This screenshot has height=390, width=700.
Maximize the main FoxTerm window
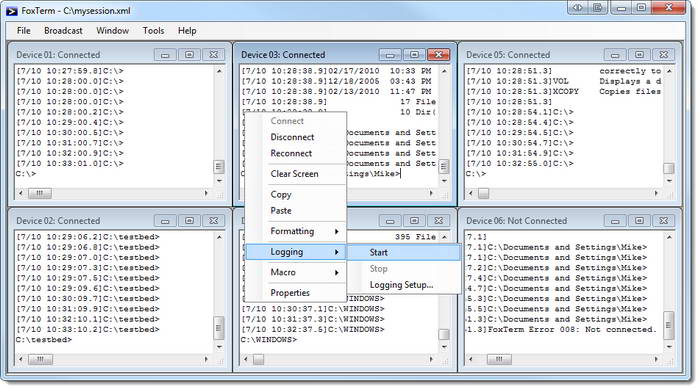642,8
